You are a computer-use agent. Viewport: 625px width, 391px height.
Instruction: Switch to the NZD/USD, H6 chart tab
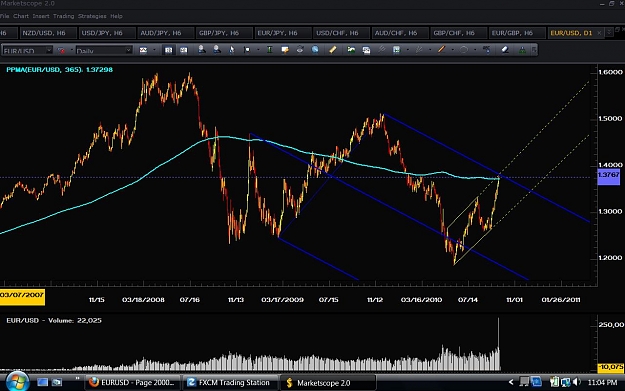pos(48,33)
